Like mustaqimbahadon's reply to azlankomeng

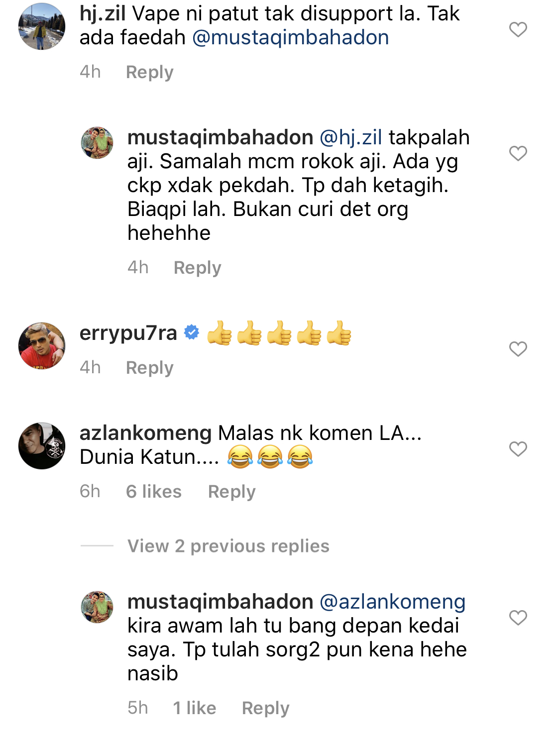[518, 618]
